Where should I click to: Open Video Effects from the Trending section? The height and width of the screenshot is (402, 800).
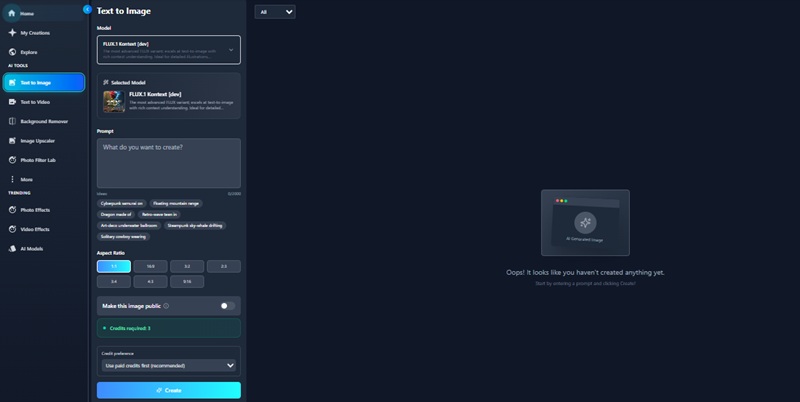click(44, 230)
